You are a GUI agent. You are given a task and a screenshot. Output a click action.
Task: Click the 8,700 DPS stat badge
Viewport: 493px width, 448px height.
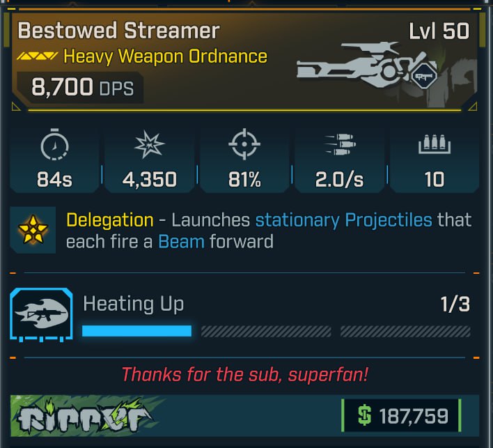pos(80,88)
